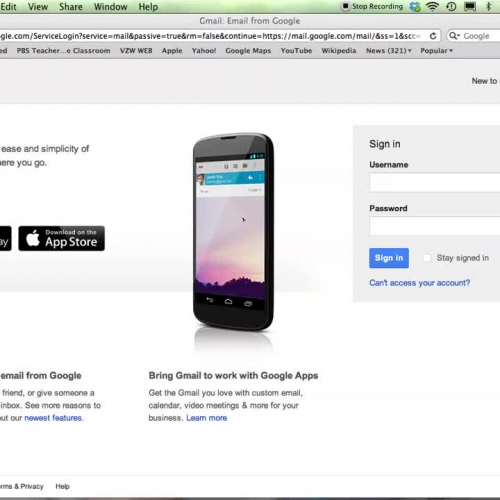Open the Bluetooth menu bar icon
Screen dimensions: 500x500
tap(489, 6)
